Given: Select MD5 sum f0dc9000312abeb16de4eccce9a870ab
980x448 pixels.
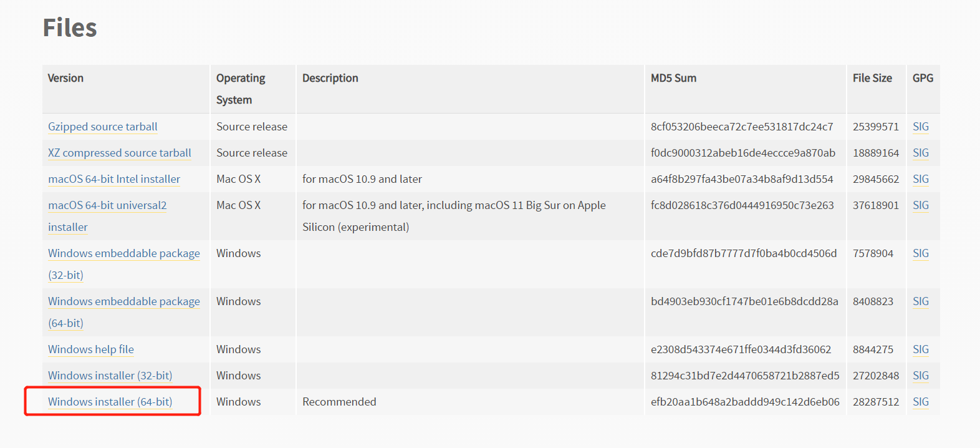Looking at the screenshot, I should [x=743, y=153].
